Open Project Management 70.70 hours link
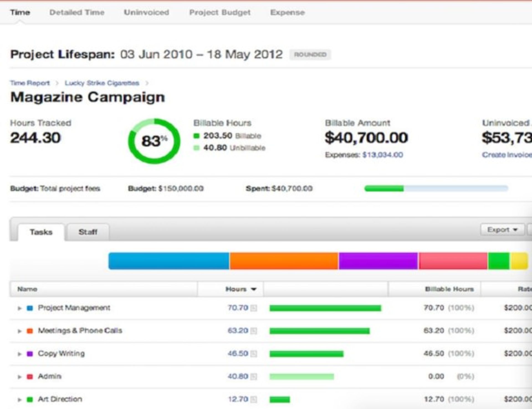This screenshot has width=532, height=409. pos(238,308)
